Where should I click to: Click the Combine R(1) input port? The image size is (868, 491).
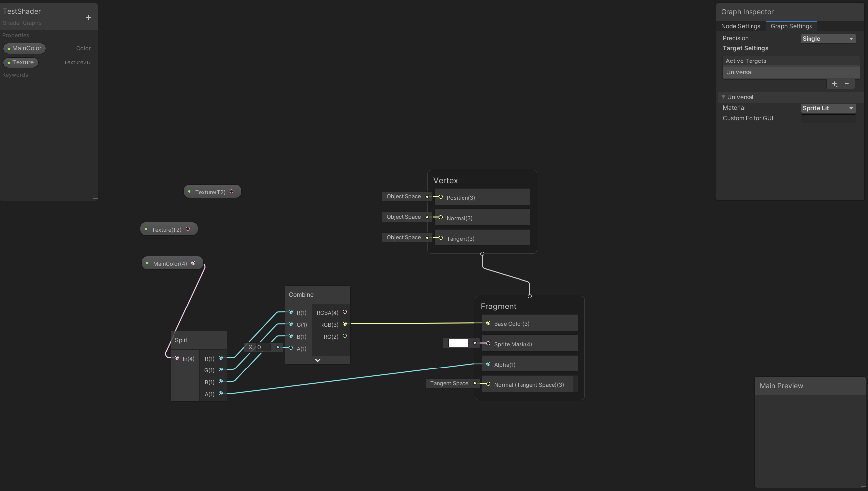291,312
